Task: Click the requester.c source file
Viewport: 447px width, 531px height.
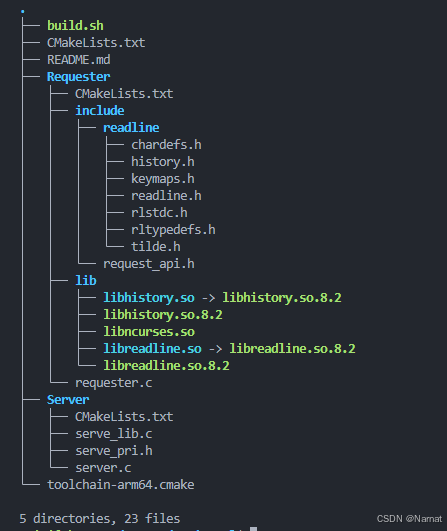Action: 113,383
